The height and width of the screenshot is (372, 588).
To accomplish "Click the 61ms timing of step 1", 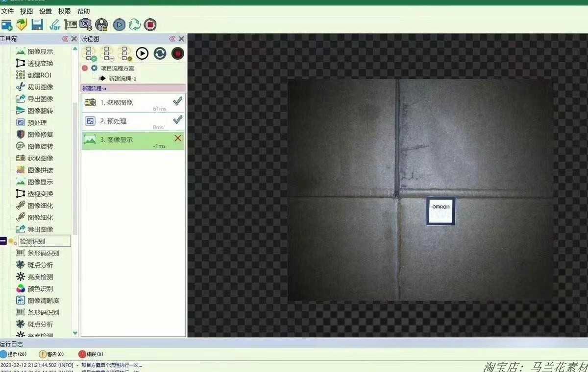I will pos(160,109).
